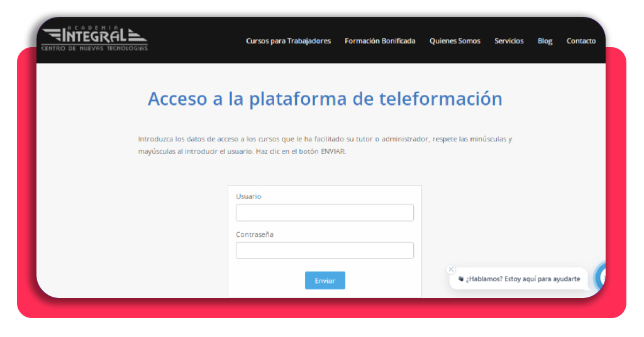Select heading Acceso a la plataforma de teleformación
This screenshot has height=337, width=644.
click(325, 99)
